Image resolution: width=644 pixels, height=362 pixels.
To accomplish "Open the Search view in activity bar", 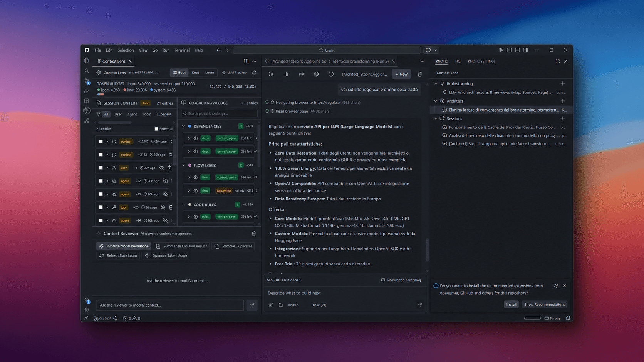I will pos(87,71).
